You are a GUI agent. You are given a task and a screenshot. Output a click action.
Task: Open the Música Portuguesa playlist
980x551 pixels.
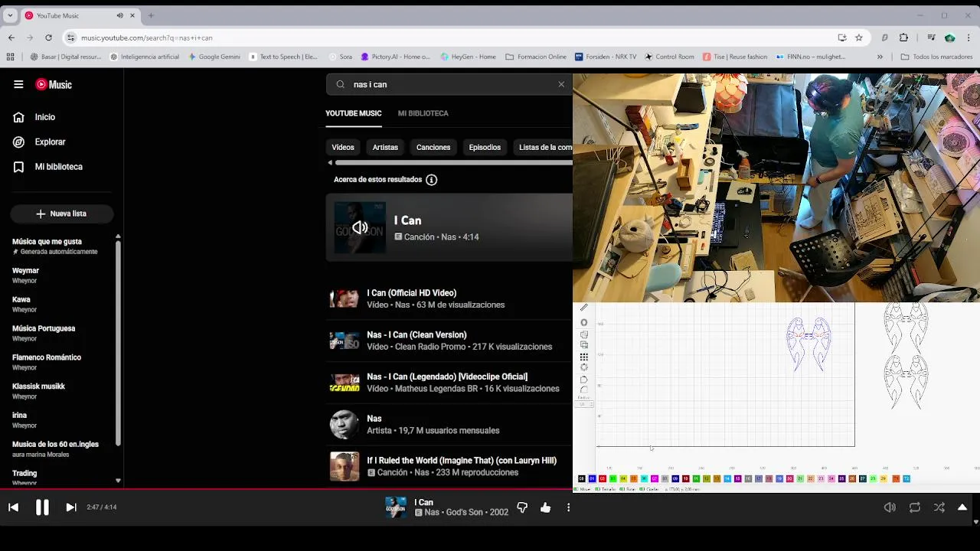click(x=44, y=333)
